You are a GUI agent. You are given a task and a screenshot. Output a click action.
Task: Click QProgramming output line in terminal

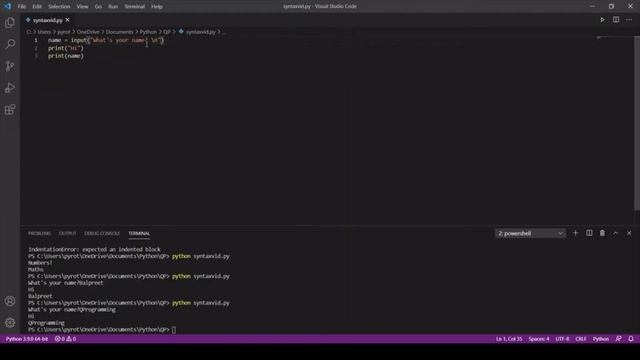click(46, 323)
